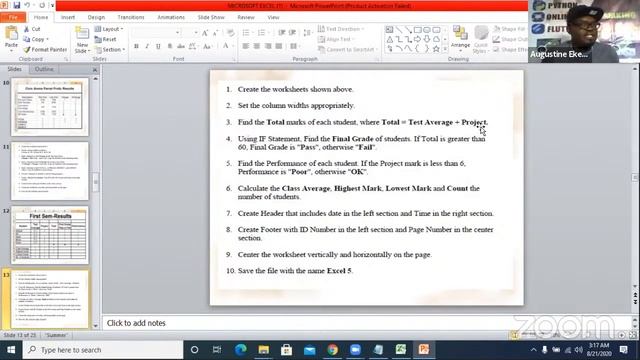This screenshot has width=640, height=360.
Task: Select the Text Box shape in shapes gallery
Action: (389, 30)
